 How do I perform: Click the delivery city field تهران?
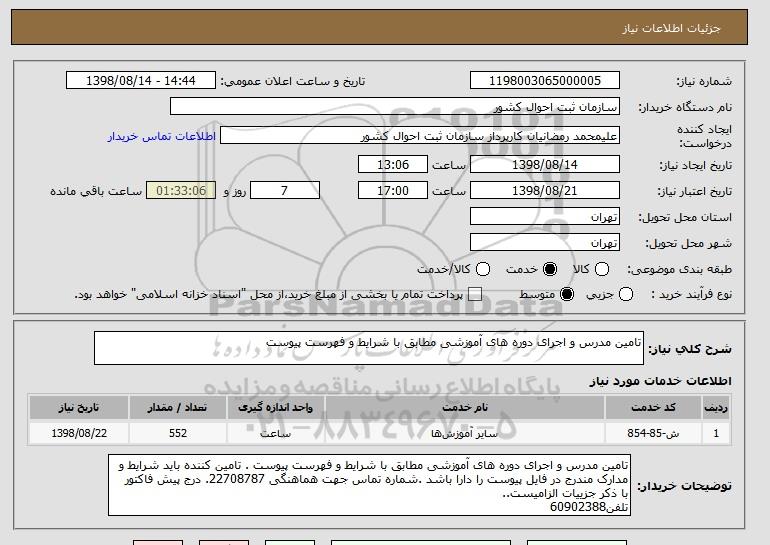(545, 243)
